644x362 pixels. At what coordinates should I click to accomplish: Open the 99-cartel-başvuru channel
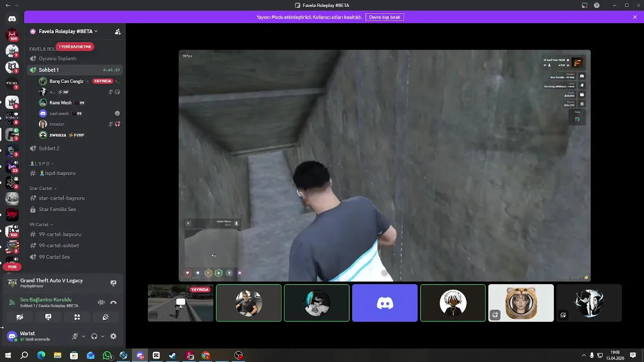tap(75, 234)
